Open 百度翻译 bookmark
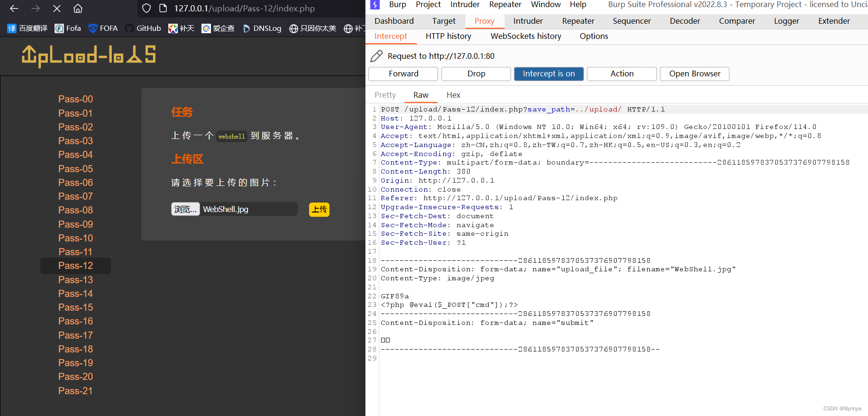This screenshot has width=868, height=416. coord(27,28)
